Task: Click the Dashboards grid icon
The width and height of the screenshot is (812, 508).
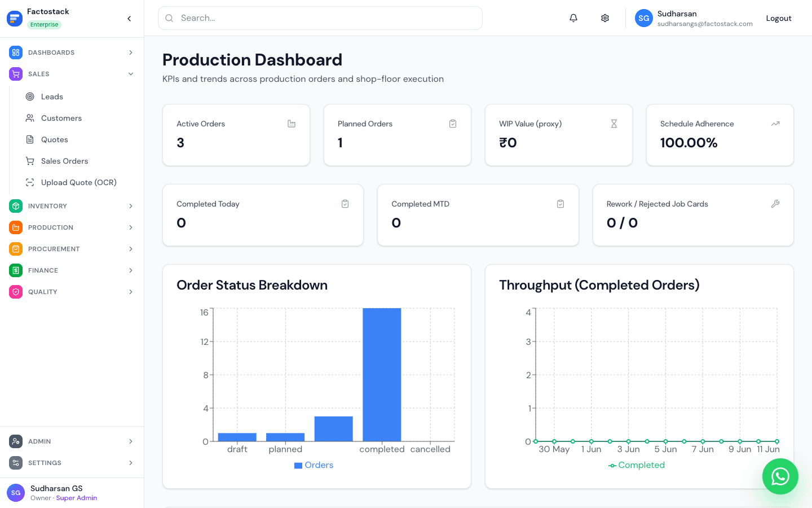Action: click(x=16, y=52)
